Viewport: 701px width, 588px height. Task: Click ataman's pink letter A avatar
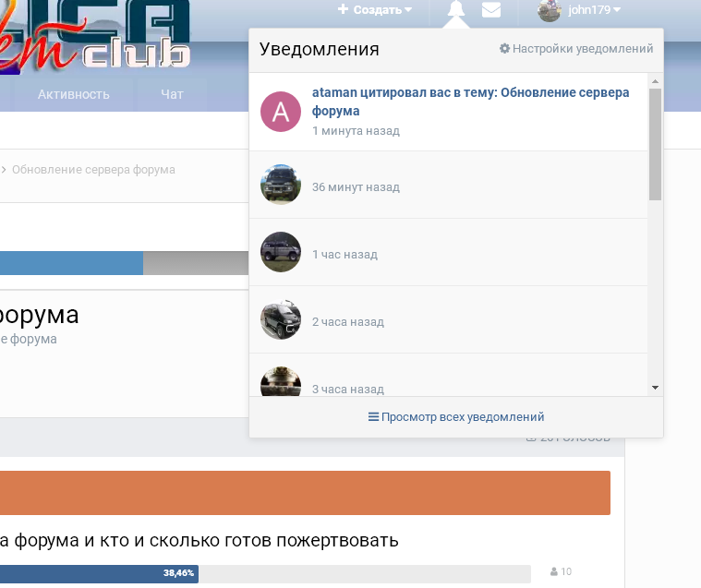281,112
